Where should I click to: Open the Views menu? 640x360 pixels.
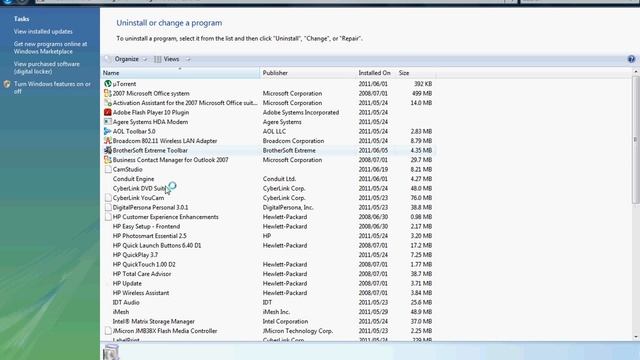pyautogui.click(x=171, y=59)
